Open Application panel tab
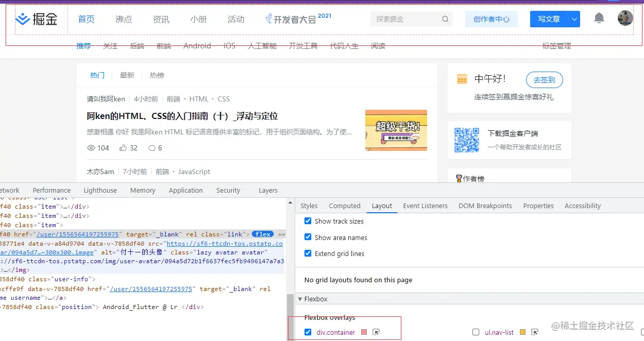 tap(186, 190)
